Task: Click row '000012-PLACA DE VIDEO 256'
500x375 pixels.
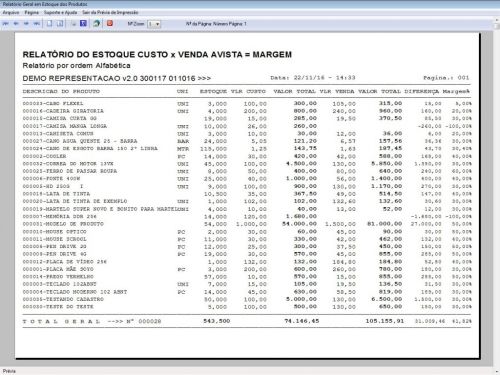Action: point(247,262)
